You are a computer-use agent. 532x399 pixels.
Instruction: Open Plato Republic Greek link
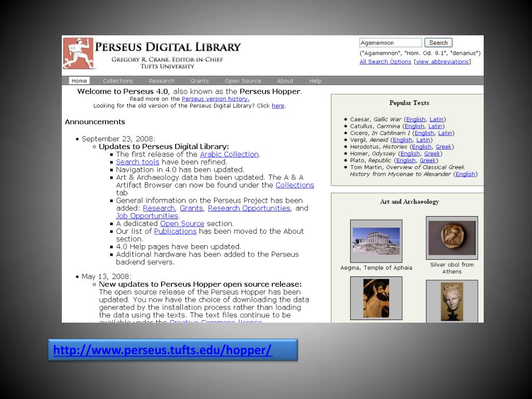coord(428,160)
